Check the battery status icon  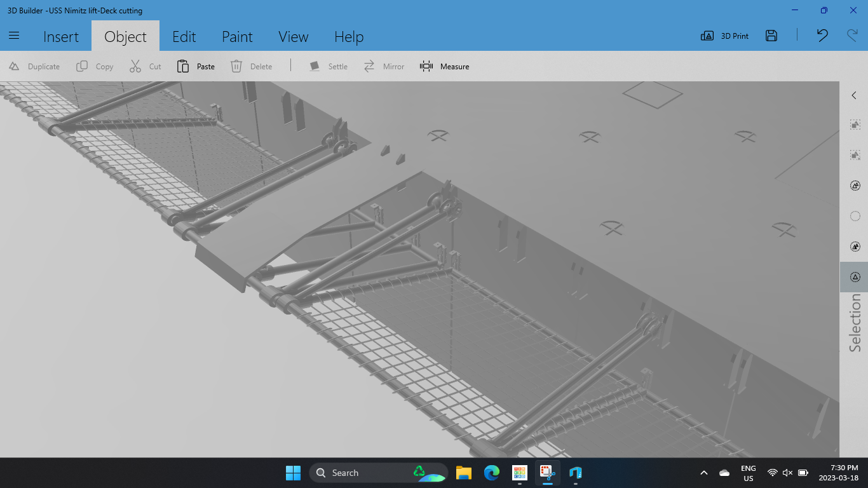point(803,473)
